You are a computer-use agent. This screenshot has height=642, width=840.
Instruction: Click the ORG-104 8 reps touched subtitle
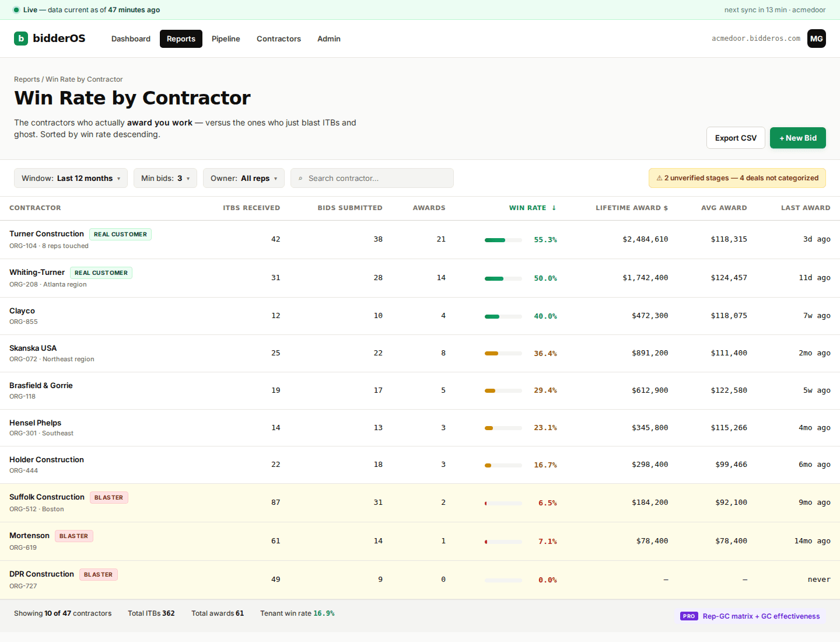[x=49, y=246]
